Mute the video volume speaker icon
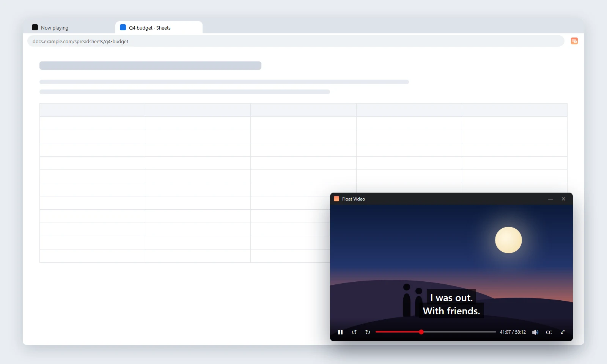Image resolution: width=607 pixels, height=364 pixels. pos(535,332)
